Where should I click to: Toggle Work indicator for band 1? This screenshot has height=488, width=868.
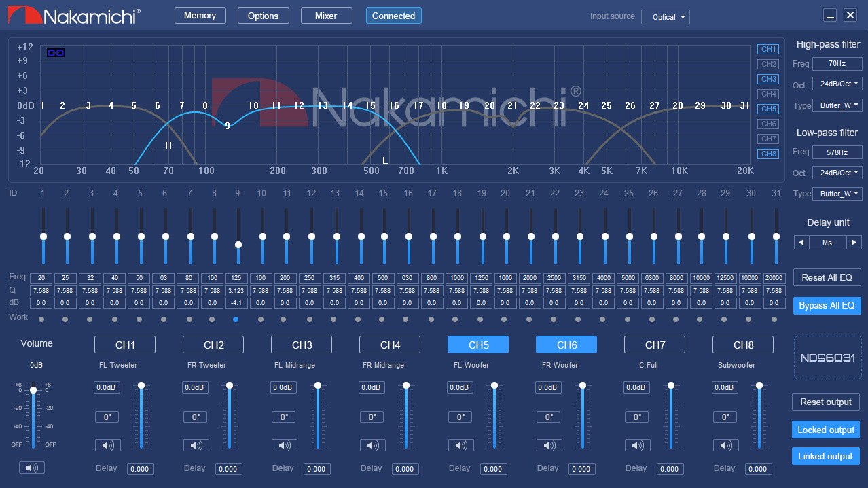point(41,319)
